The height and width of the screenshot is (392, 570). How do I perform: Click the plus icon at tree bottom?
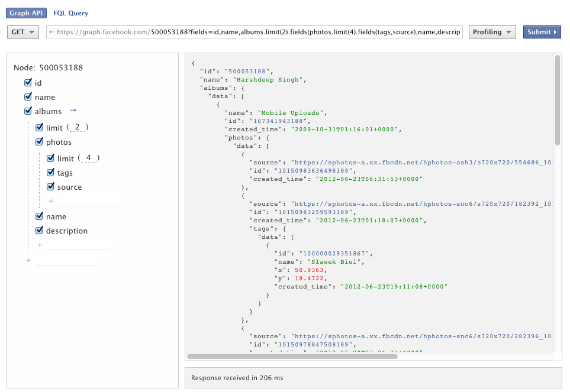click(x=28, y=260)
